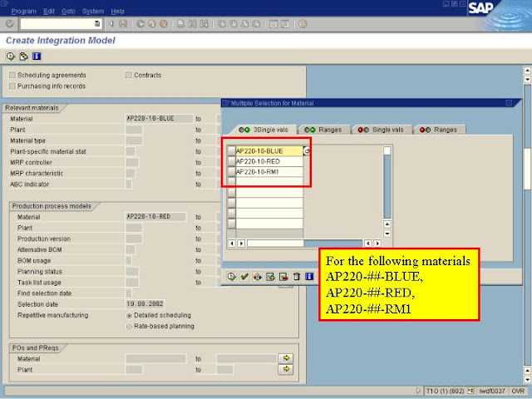Click the Relevant materials Material field AP220-10-BLUE
The image size is (532, 399).
159,118
